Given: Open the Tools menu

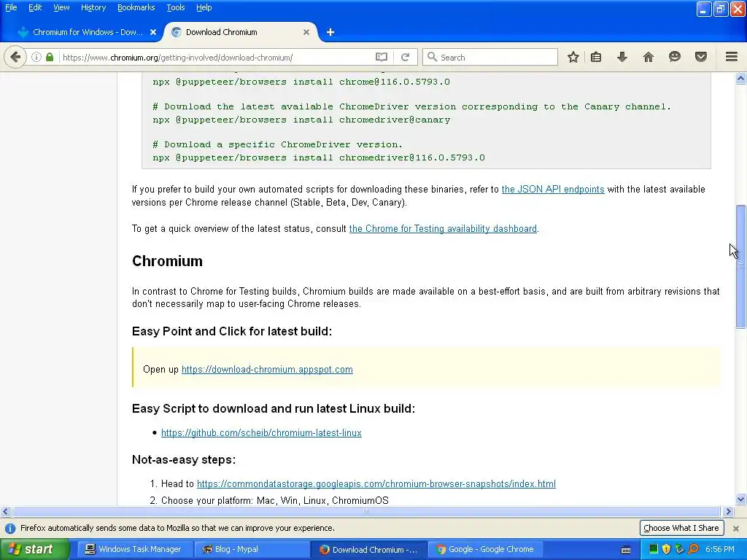Looking at the screenshot, I should (175, 7).
